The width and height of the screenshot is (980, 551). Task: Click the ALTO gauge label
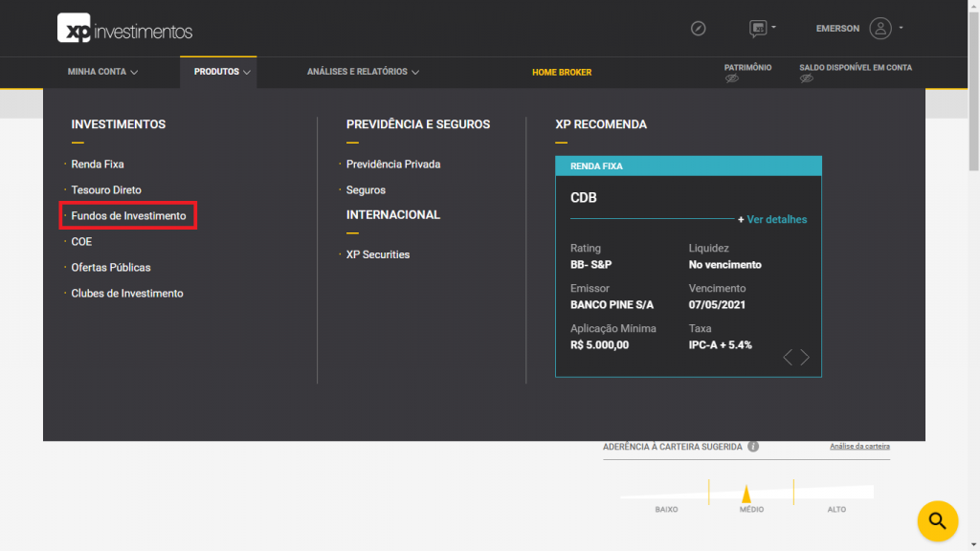(836, 509)
